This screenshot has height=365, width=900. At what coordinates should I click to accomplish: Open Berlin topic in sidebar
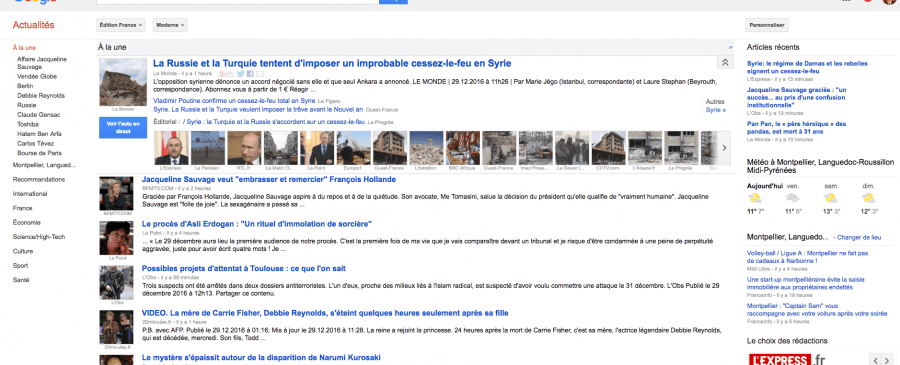pos(25,86)
